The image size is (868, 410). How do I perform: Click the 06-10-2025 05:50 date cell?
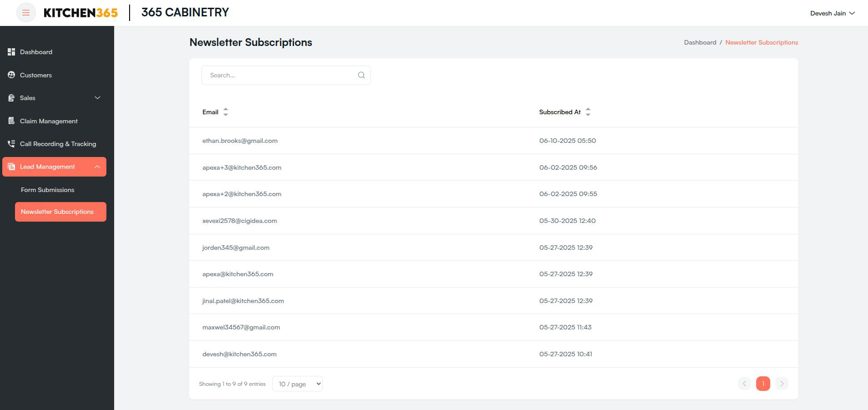click(567, 141)
